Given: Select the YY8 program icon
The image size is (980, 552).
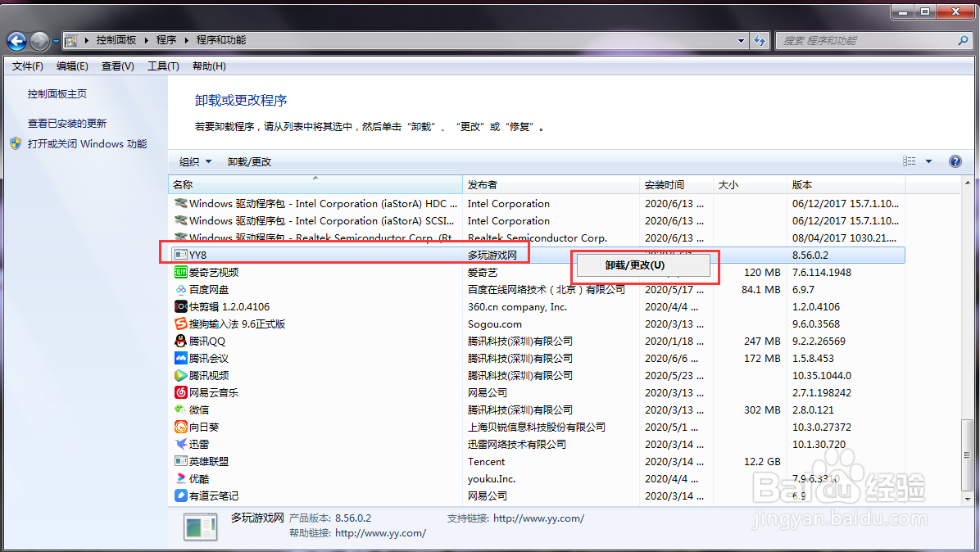Looking at the screenshot, I should [x=180, y=255].
